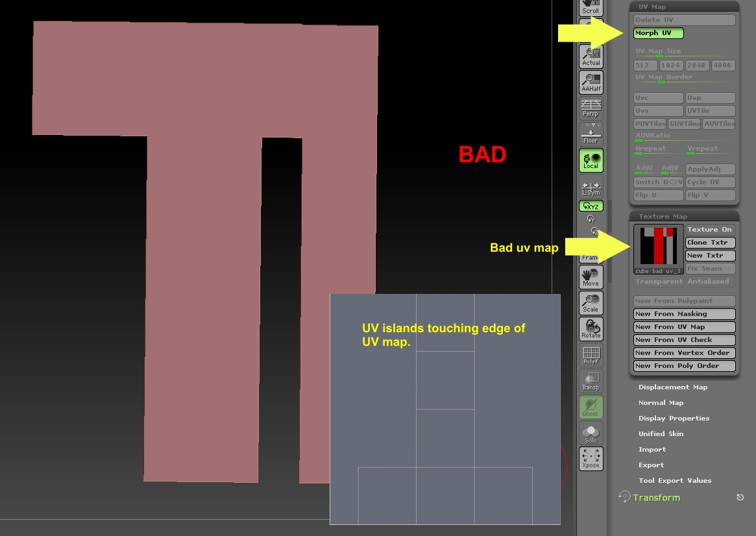The width and height of the screenshot is (756, 536).
Task: Expand the Normal Map section
Action: point(662,402)
